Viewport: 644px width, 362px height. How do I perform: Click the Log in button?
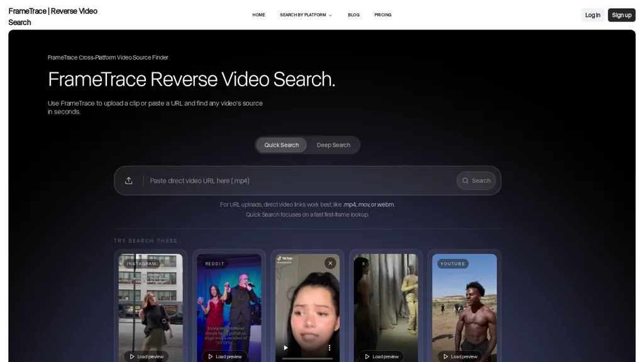[x=592, y=15]
